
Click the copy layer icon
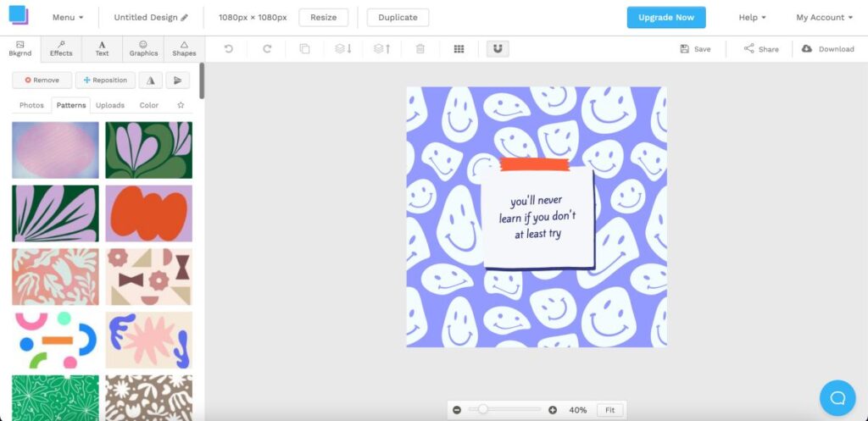coord(304,48)
